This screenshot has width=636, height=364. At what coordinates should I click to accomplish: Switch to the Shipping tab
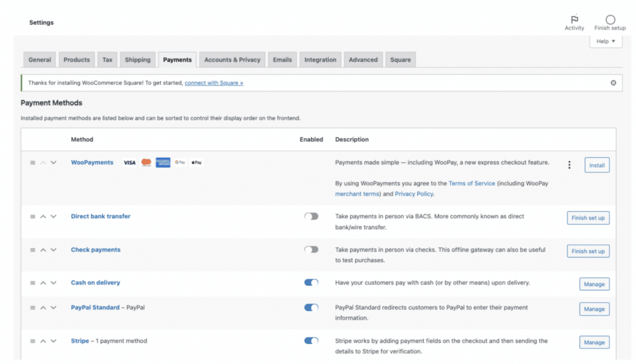click(137, 59)
